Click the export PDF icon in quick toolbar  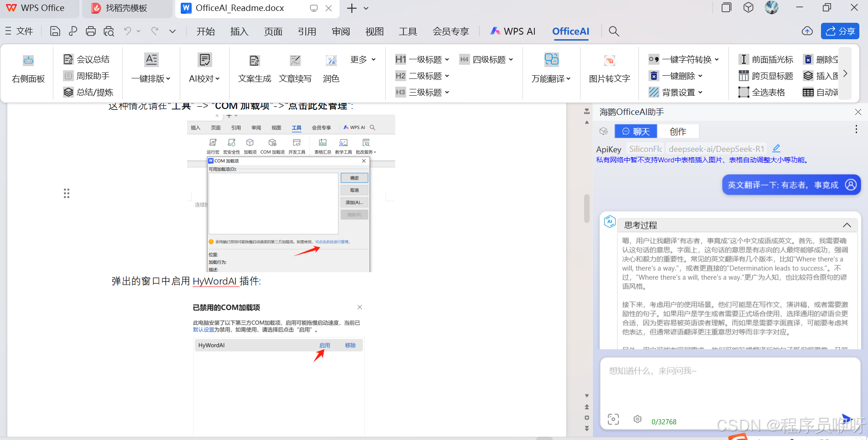pos(73,31)
